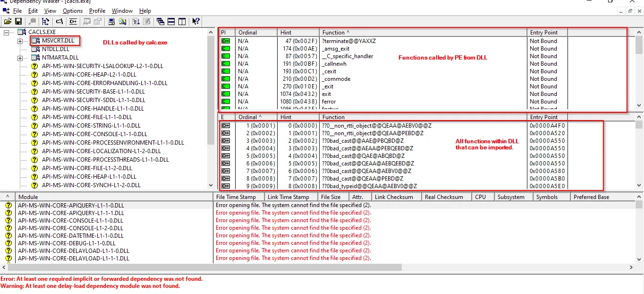Click the magnifier search folder toolbar icon

tap(122, 21)
